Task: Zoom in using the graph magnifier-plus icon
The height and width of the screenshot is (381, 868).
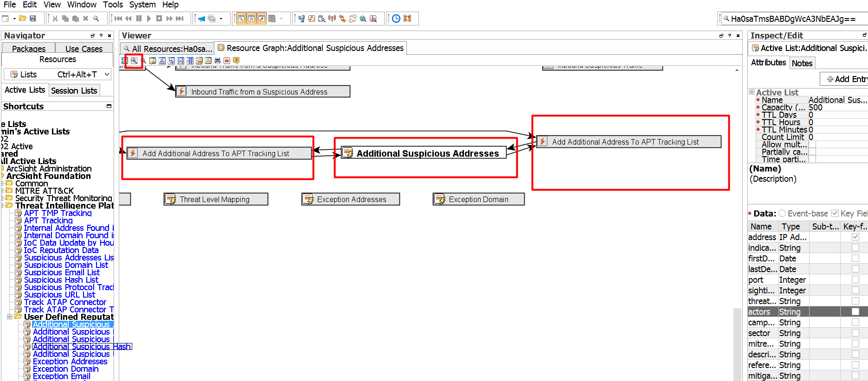Action: click(x=134, y=61)
